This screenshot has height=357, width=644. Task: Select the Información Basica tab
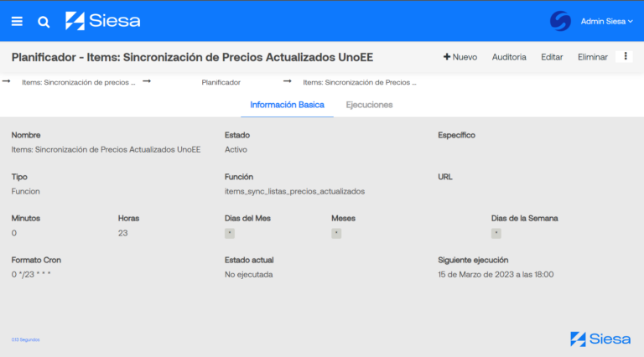(287, 105)
